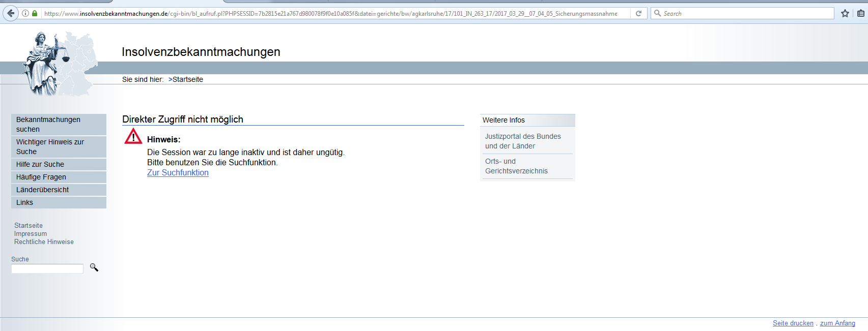Open the Länderübersicht page

[42, 190]
